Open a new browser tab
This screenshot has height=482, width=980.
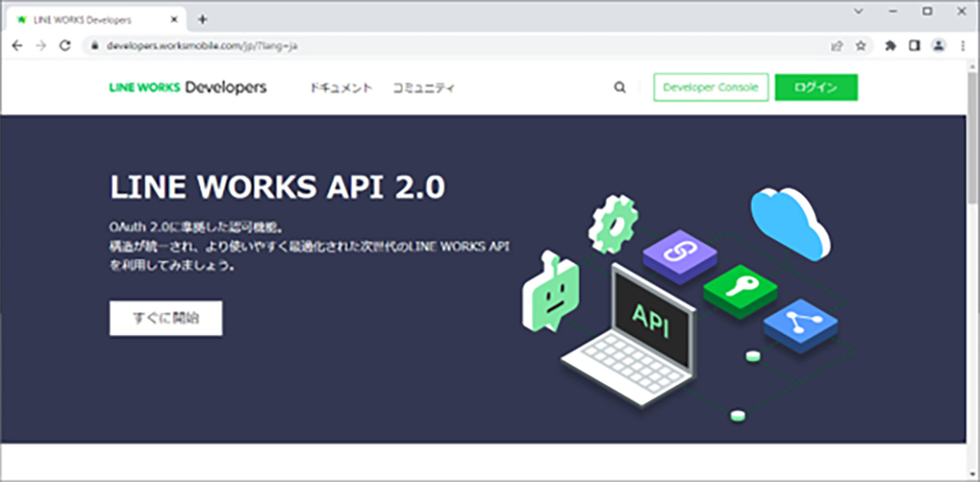[x=203, y=19]
